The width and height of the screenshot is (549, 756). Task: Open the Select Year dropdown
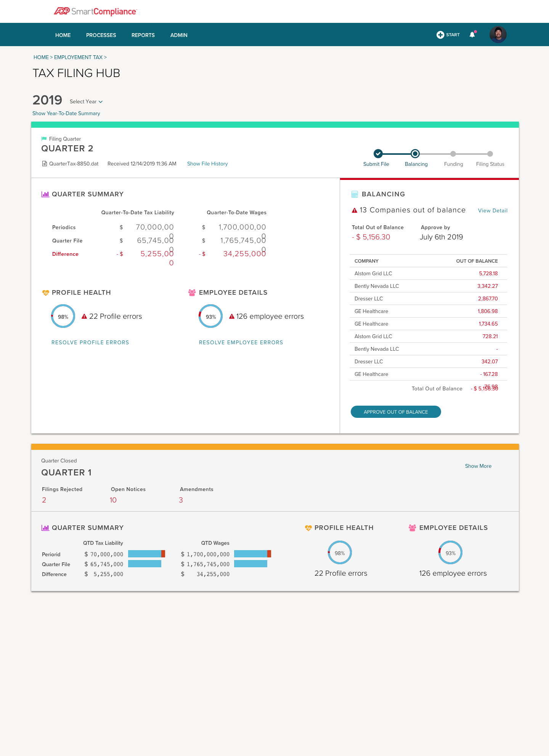point(86,101)
